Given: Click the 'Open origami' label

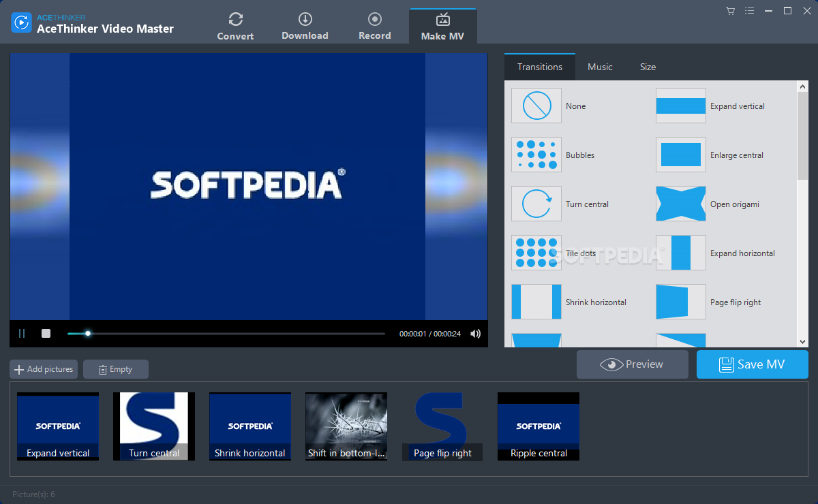Looking at the screenshot, I should pyautogui.click(x=735, y=204).
